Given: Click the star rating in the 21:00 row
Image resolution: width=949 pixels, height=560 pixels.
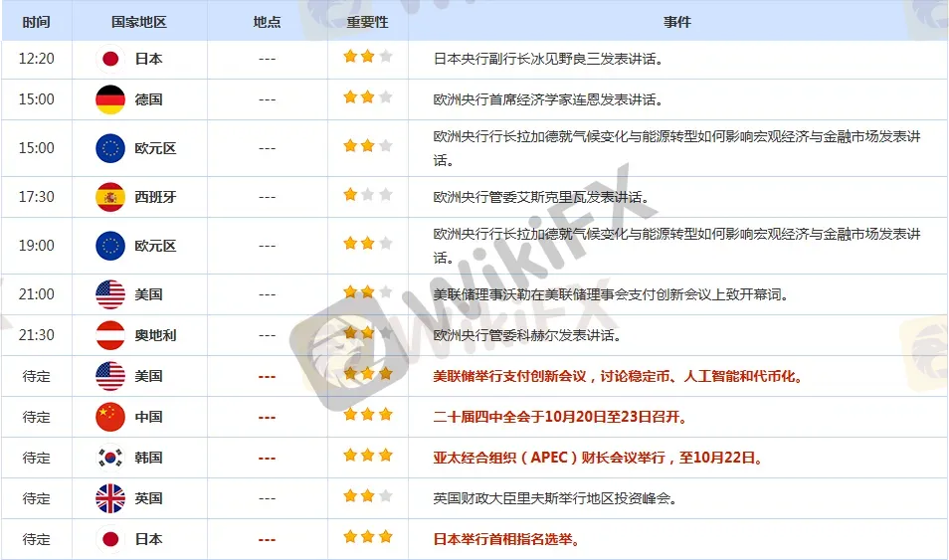Looking at the screenshot, I should coord(368,292).
